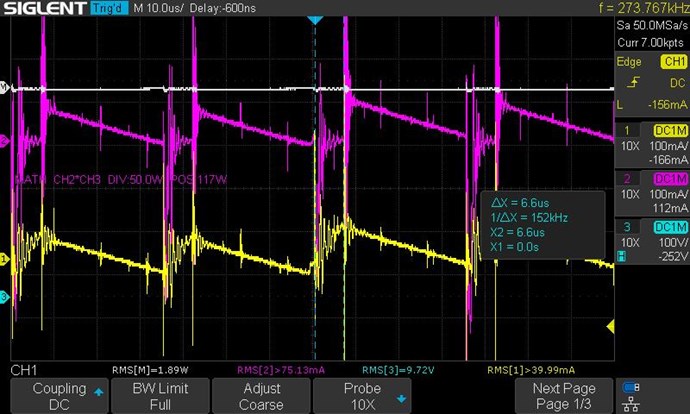
Task: Select the channel 1 number label
Action: (627, 131)
